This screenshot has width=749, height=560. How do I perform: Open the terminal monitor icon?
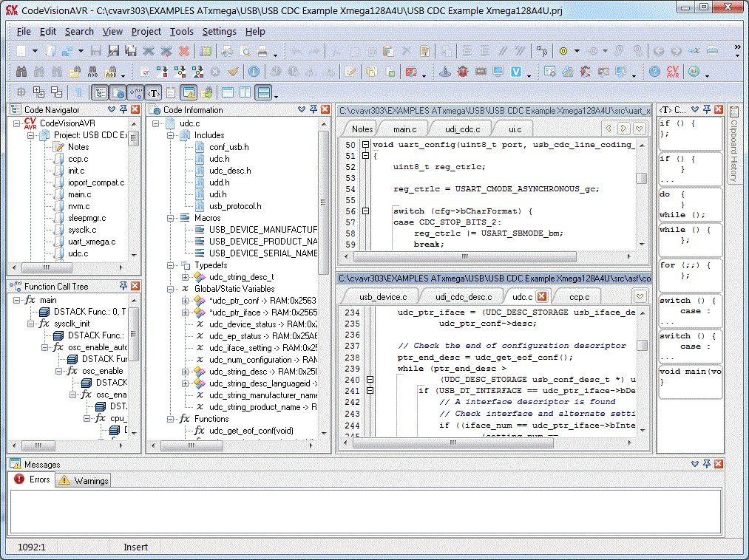(498, 72)
